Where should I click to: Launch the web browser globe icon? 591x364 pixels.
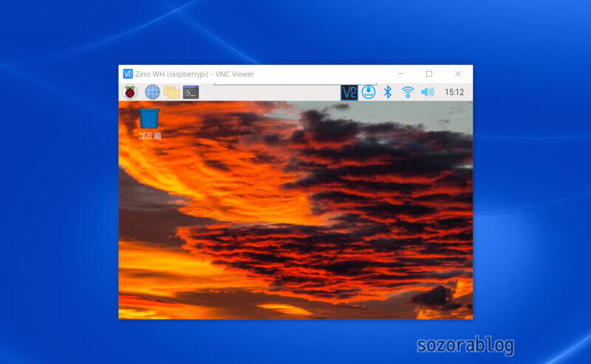coord(152,92)
